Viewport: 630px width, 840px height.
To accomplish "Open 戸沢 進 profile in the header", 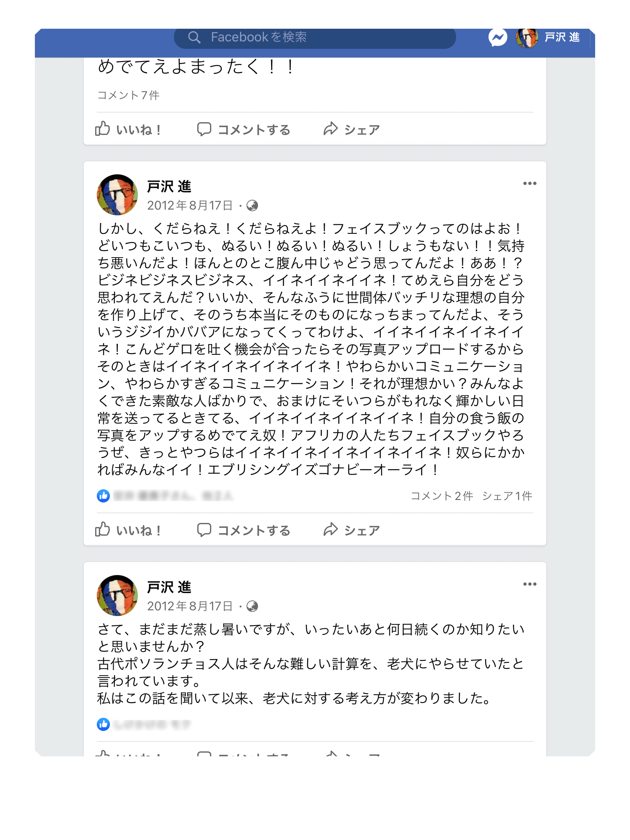I will pos(548,38).
